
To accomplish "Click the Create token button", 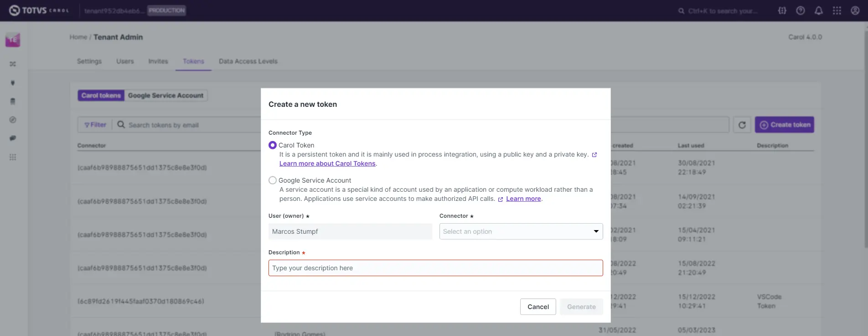I will click(x=784, y=125).
